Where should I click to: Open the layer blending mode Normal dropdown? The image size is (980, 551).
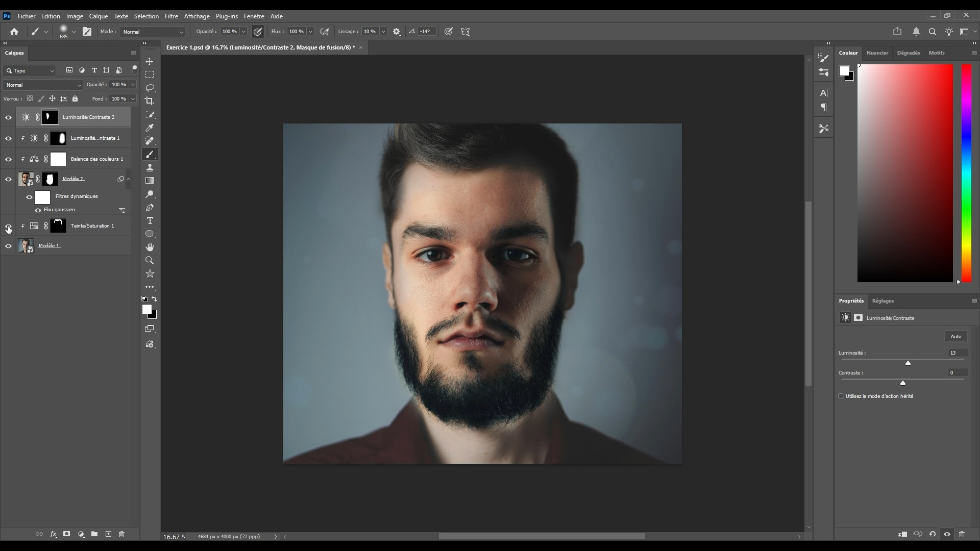click(42, 85)
